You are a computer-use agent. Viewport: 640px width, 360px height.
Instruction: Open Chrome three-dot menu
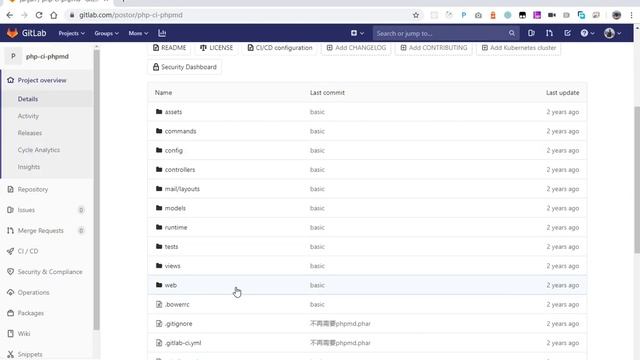tap(631, 15)
